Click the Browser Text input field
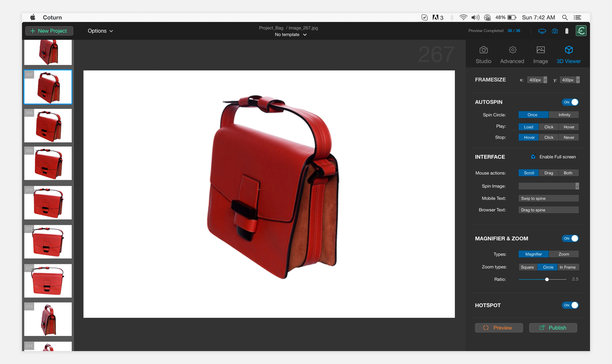The image size is (612, 364). 549,210
